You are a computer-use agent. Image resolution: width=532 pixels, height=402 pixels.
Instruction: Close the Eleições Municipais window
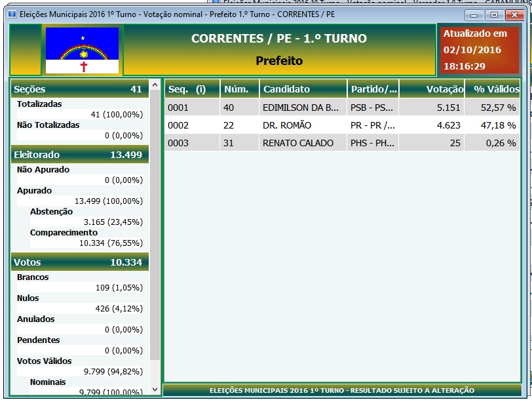pyautogui.click(x=514, y=15)
